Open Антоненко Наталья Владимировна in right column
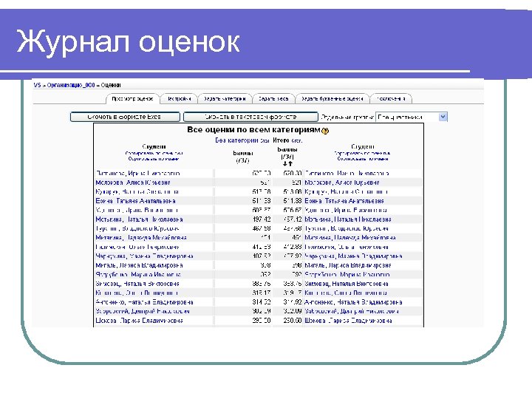Image resolution: width=532 pixels, height=399 pixels. [353, 302]
